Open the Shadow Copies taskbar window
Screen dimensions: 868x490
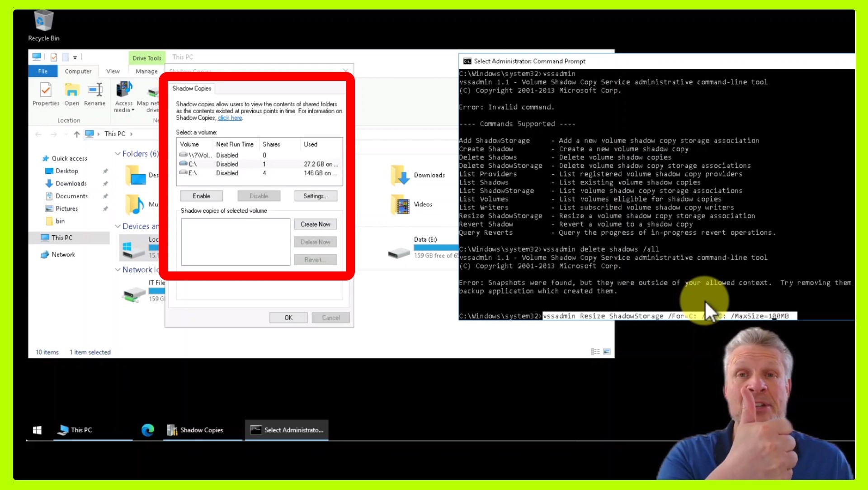tap(196, 430)
